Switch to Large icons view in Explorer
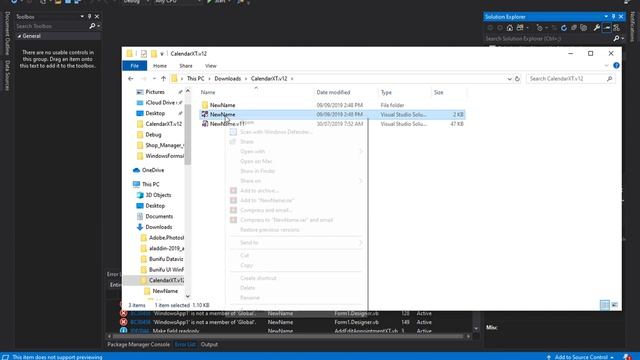Screen dimensions: 640x360 [614, 305]
